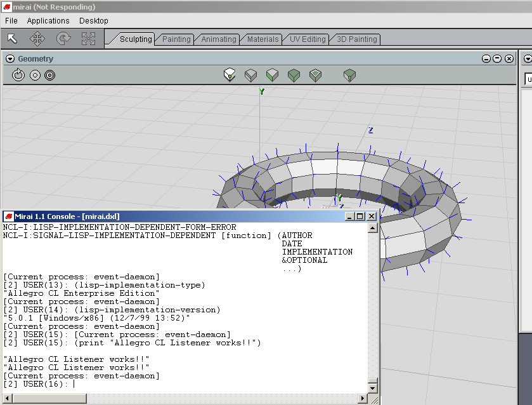Click the console vertical scrollbar thumb

373,381
